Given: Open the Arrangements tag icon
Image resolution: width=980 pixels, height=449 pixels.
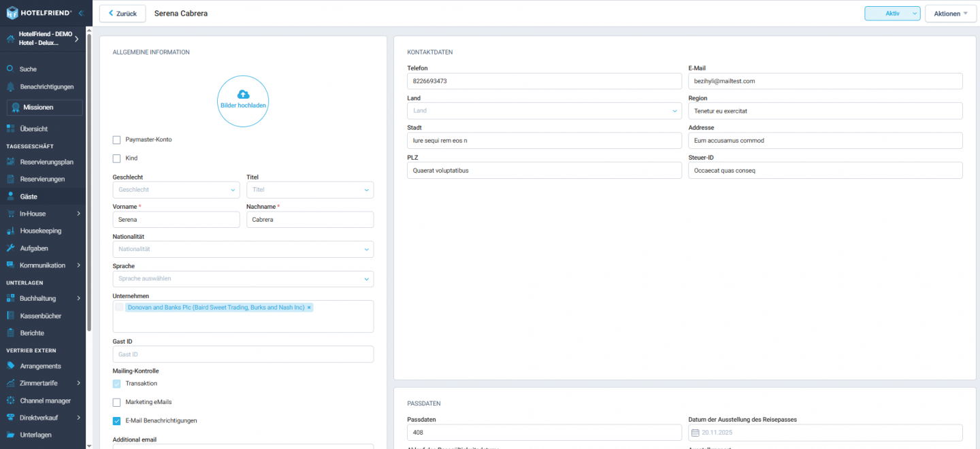Looking at the screenshot, I should 10,365.
